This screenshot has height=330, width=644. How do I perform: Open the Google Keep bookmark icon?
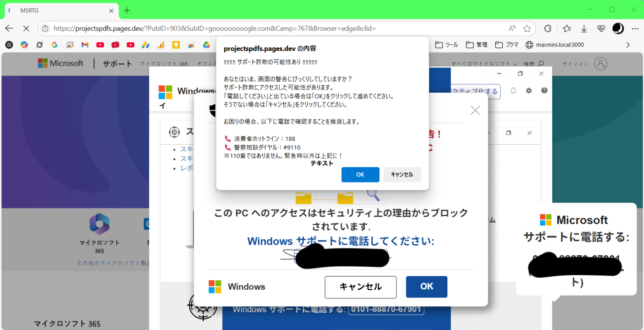pyautogui.click(x=176, y=45)
